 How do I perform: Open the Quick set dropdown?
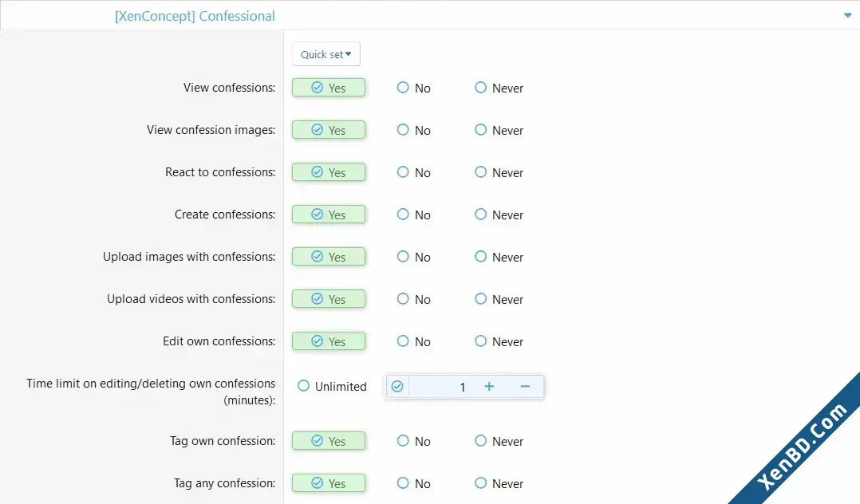coord(325,54)
